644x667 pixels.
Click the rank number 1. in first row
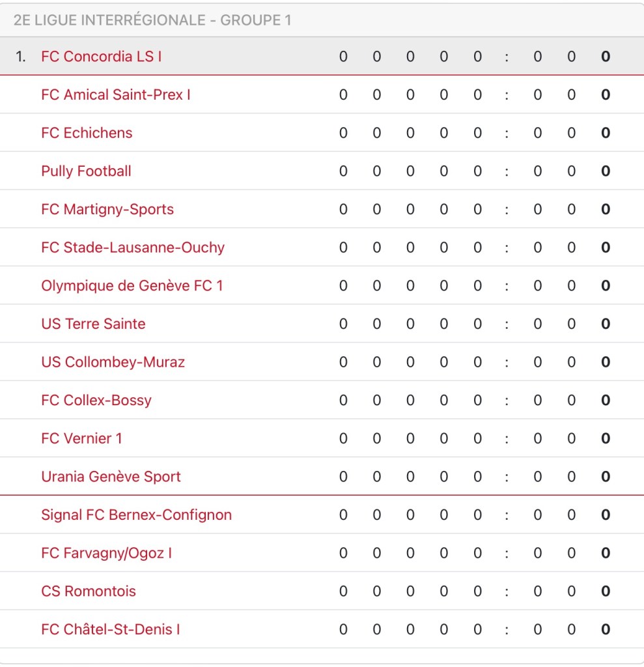click(x=21, y=57)
